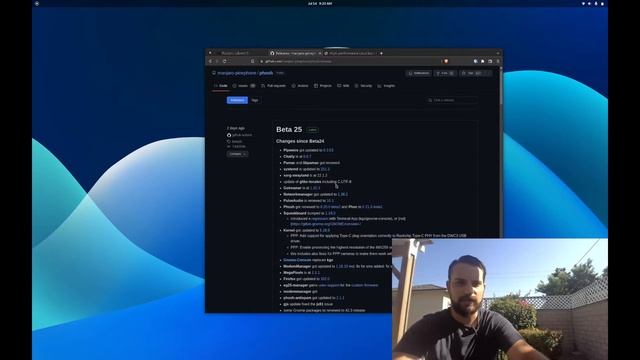640x360 pixels.
Task: Open the system status menu in top bar
Action: coord(593,3)
